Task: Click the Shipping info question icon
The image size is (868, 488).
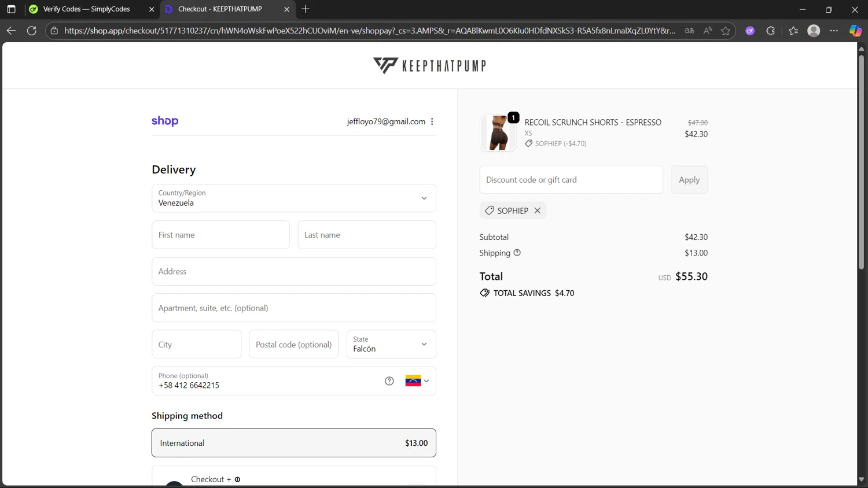Action: [x=517, y=253]
